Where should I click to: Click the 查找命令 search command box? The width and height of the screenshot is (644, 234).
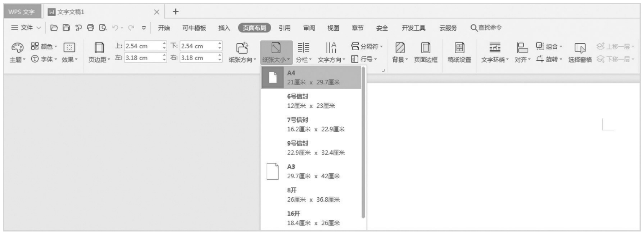point(486,28)
